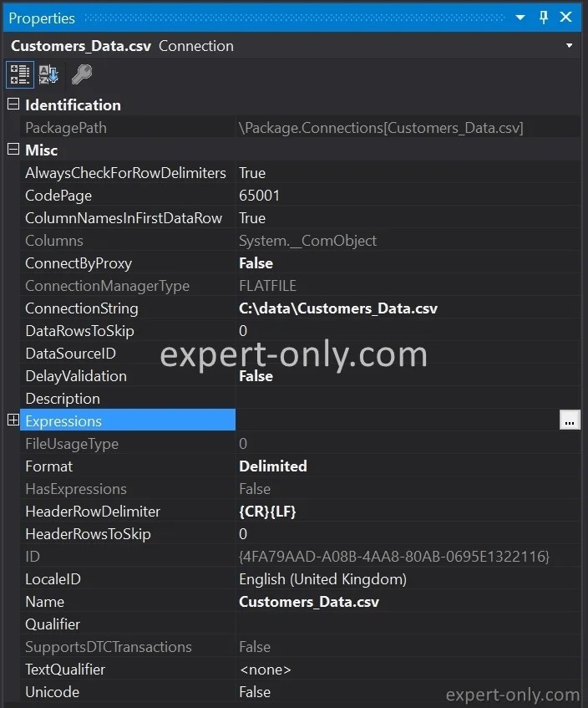Click the HasExpressions property
Viewport: 588px width, 708px height.
click(x=76, y=489)
